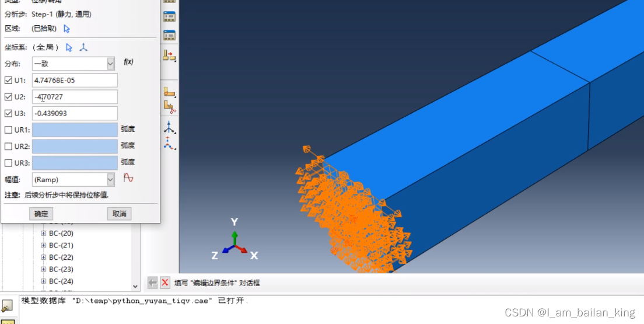Expand the BC-(24) tree node
The width and height of the screenshot is (644, 324).
point(44,281)
